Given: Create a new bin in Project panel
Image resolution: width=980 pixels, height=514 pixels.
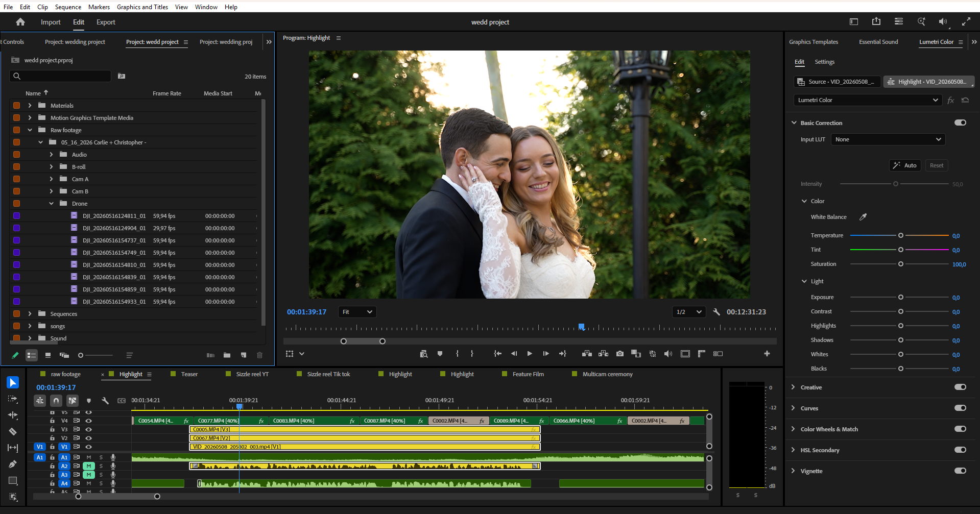Looking at the screenshot, I should (x=227, y=355).
